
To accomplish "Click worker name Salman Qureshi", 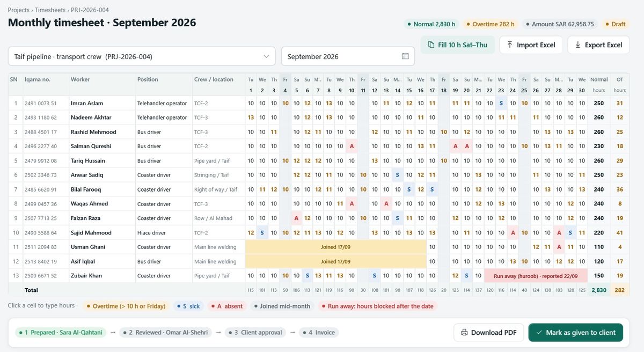I will tap(91, 146).
